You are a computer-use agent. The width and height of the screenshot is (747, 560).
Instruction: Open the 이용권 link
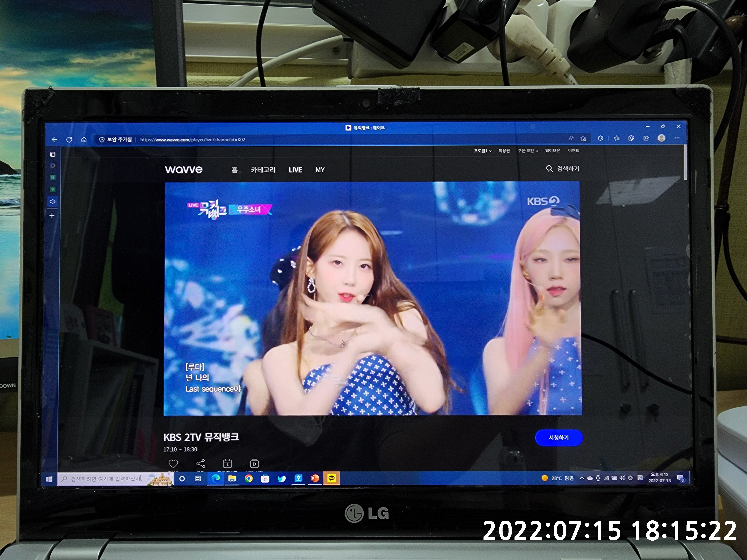point(504,151)
